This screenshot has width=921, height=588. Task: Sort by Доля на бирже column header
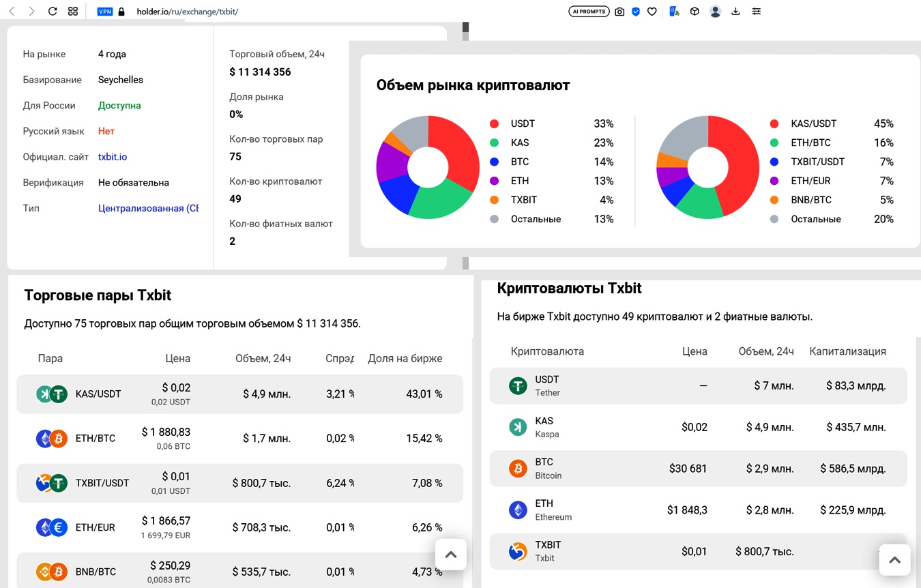[405, 358]
